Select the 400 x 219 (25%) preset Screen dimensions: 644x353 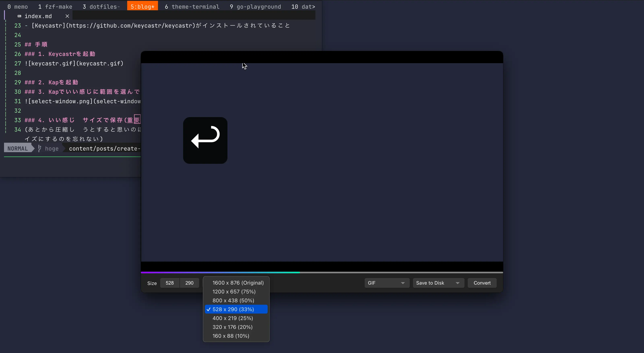(x=232, y=318)
